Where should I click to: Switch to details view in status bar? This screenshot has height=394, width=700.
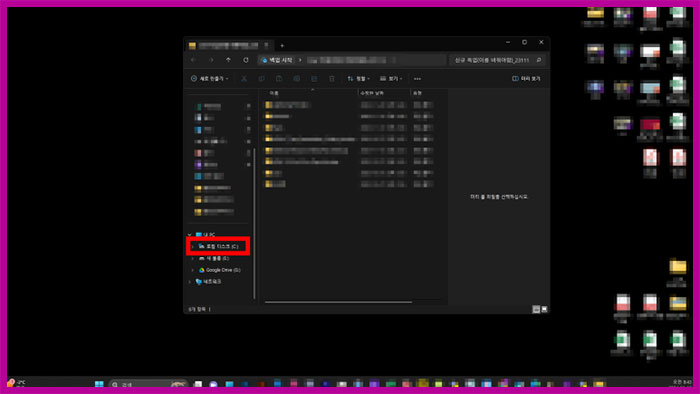[536, 309]
